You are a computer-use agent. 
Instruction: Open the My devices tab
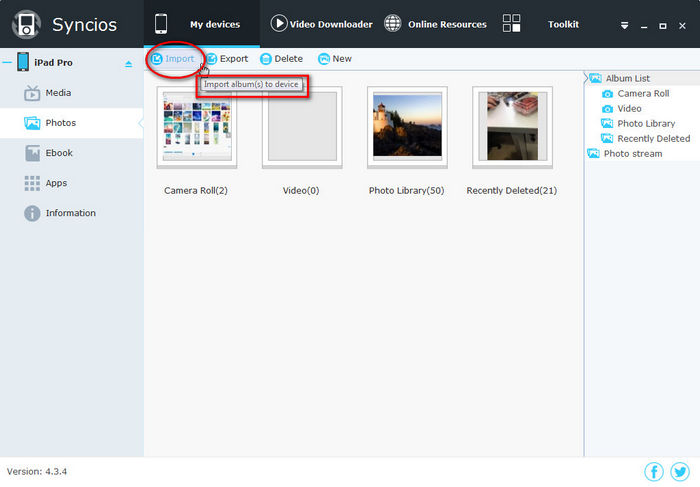point(201,24)
